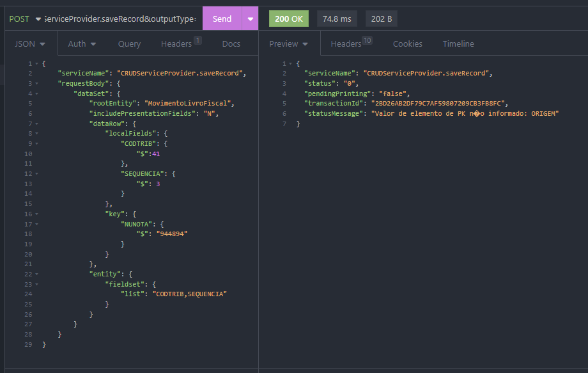Viewport: 588px width, 373px height.
Task: Open the Query tab
Action: click(129, 44)
